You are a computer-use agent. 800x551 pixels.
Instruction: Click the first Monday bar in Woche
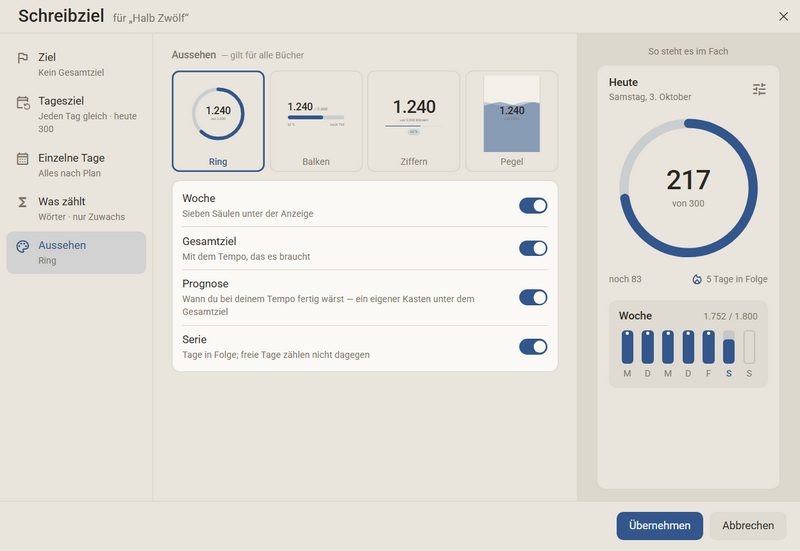627,347
